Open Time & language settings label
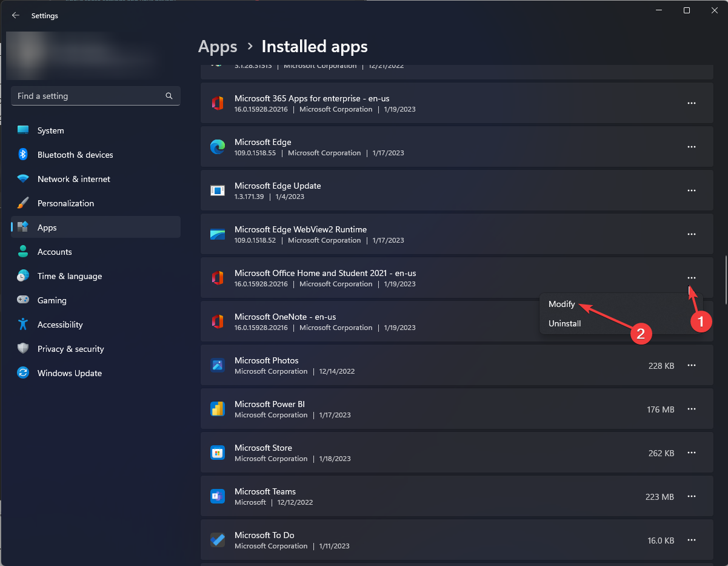728x566 pixels. [x=70, y=276]
